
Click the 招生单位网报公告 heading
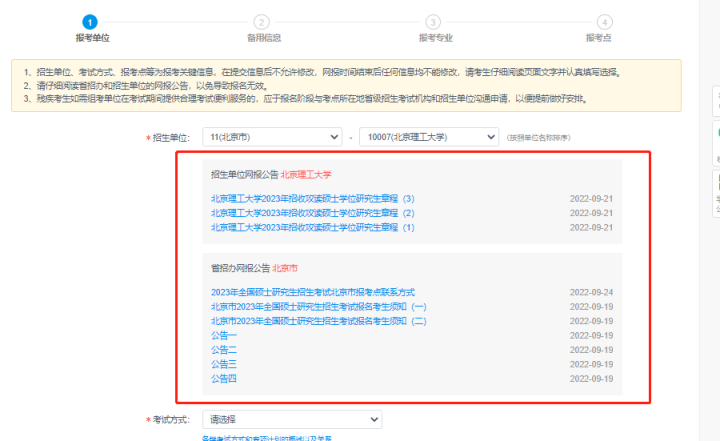245,175
